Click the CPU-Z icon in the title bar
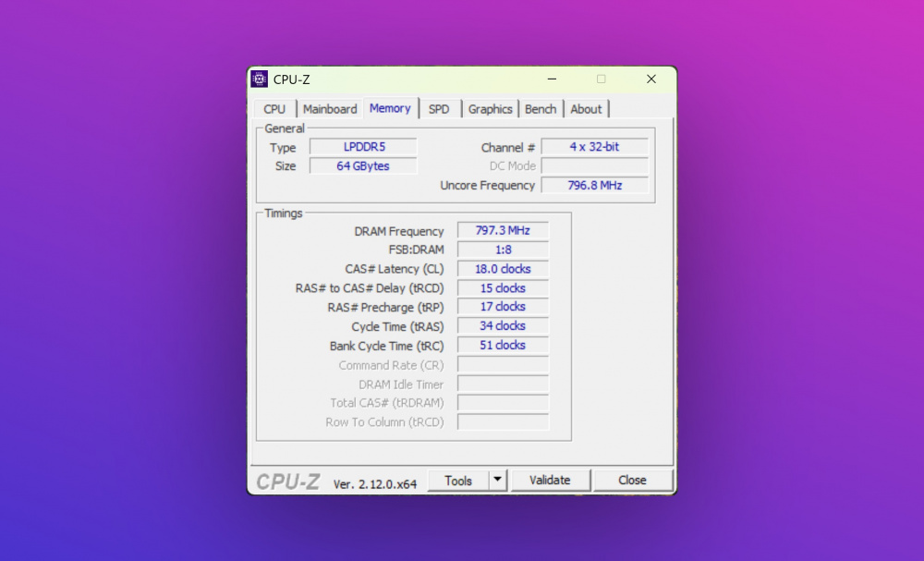 pos(260,79)
